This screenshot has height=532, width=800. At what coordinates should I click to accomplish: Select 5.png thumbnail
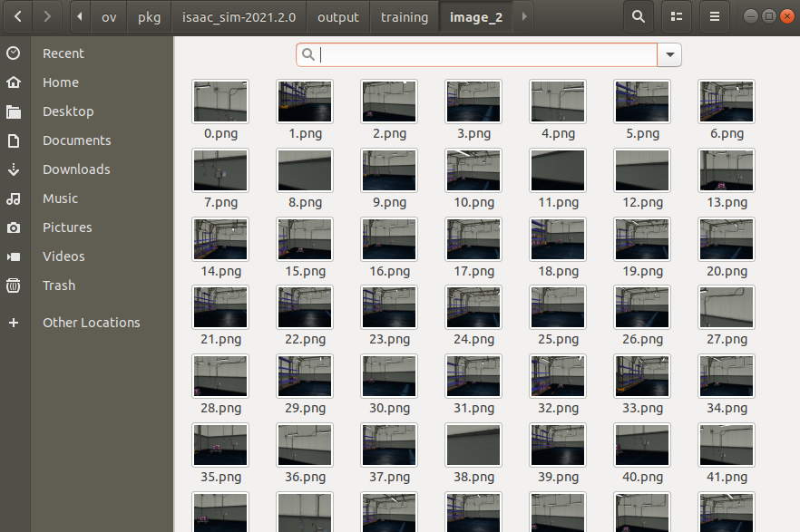coord(642,102)
